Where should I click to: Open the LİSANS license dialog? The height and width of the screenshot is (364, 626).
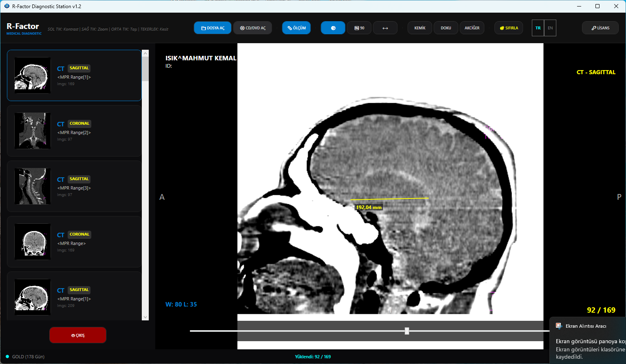pos(600,28)
